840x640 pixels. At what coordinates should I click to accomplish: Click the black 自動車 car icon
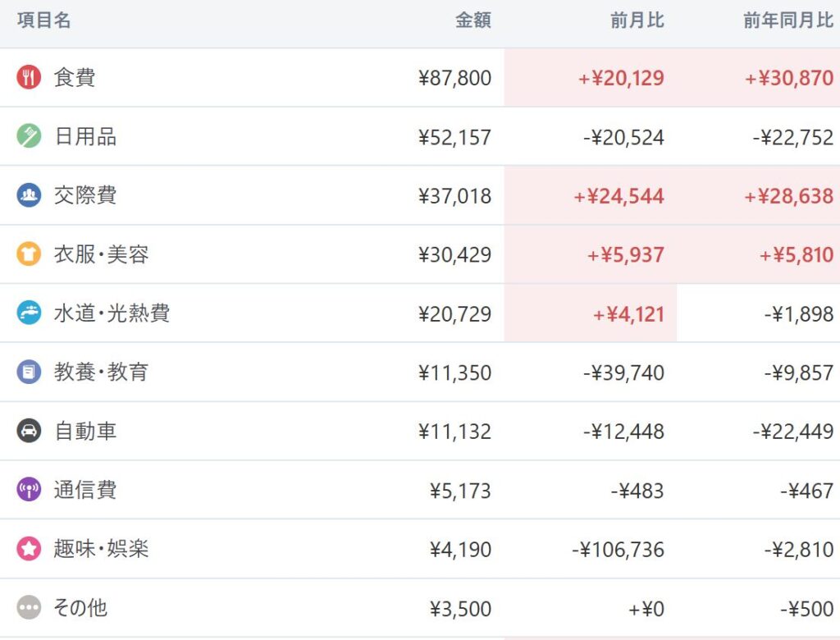tap(29, 431)
